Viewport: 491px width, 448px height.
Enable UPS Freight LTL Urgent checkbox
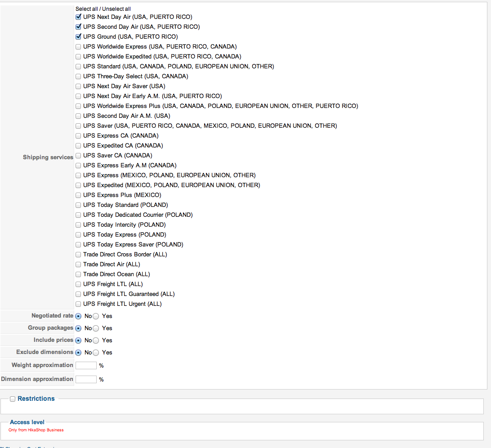pyautogui.click(x=78, y=304)
